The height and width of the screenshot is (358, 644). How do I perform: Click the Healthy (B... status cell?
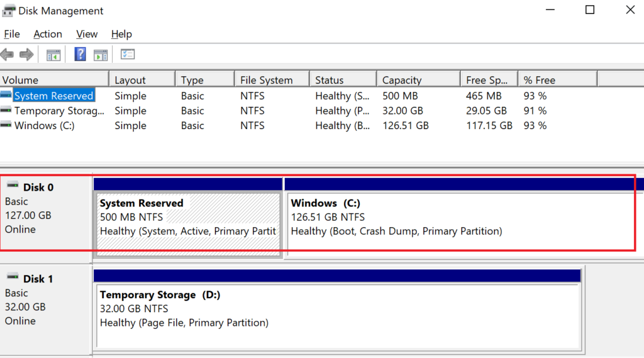click(x=343, y=125)
